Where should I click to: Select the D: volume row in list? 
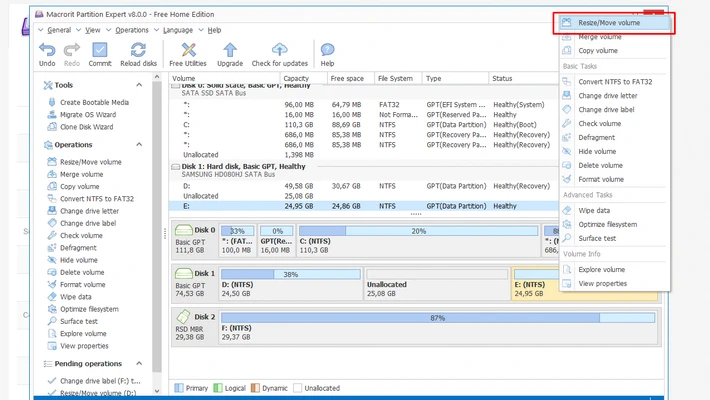pos(365,186)
